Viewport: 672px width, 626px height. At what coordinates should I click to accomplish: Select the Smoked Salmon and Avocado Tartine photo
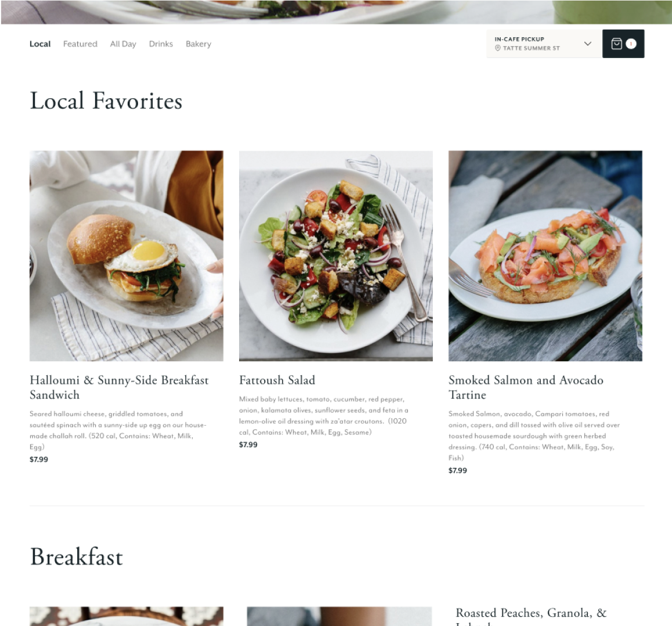click(x=545, y=256)
